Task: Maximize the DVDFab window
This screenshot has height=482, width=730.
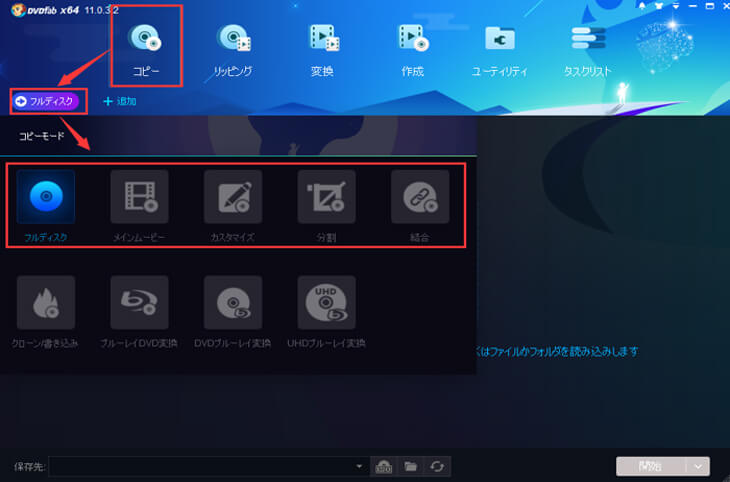Action: tap(710, 6)
